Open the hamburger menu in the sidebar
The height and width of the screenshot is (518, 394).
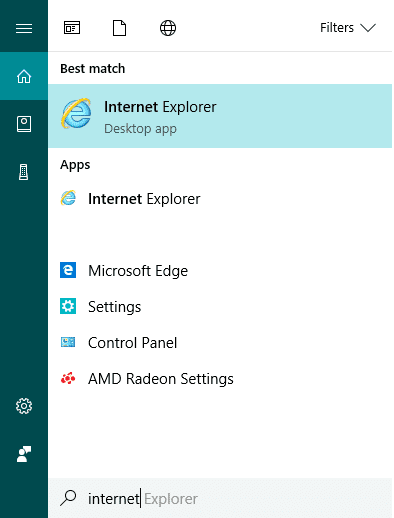tap(24, 28)
